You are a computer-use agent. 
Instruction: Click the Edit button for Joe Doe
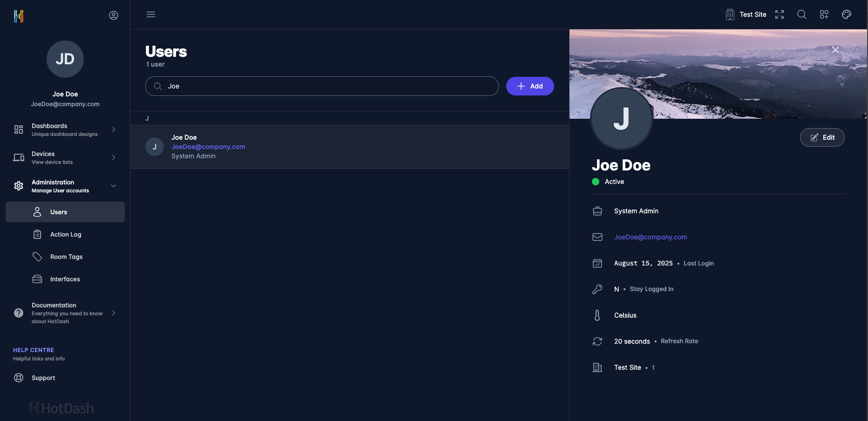[822, 137]
